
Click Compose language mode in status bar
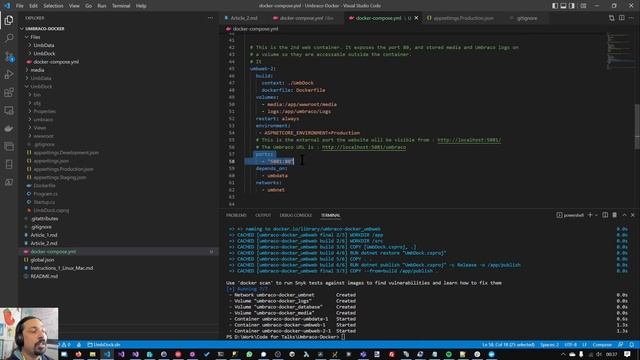pyautogui.click(x=602, y=345)
